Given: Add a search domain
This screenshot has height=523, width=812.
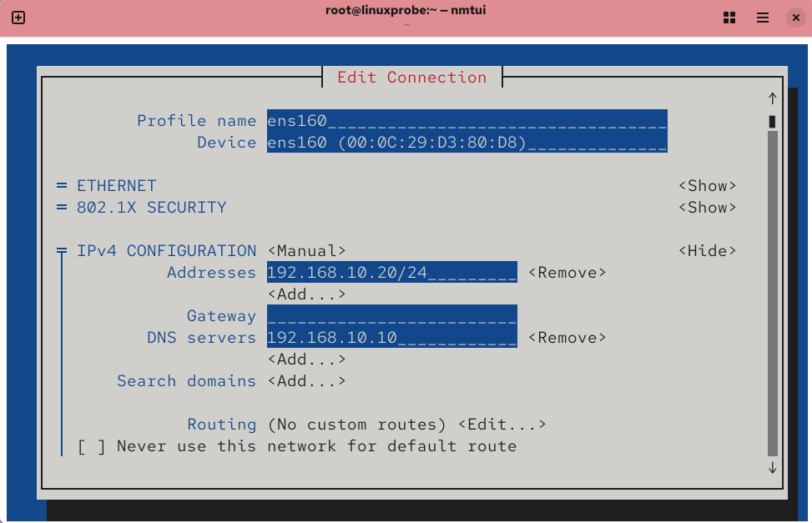Looking at the screenshot, I should [306, 381].
